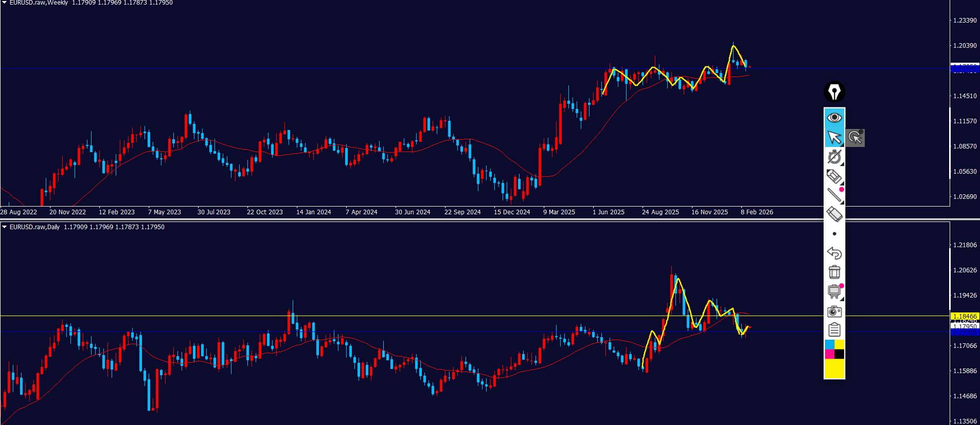Screen dimensions: 980x425
Task: Pick the cyan color swatch
Action: point(829,344)
